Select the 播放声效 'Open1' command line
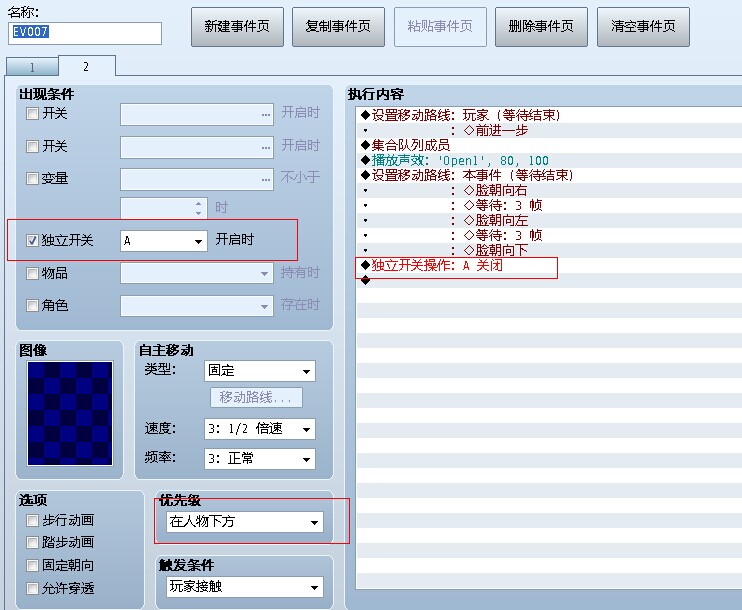This screenshot has height=610, width=742. tap(549, 160)
